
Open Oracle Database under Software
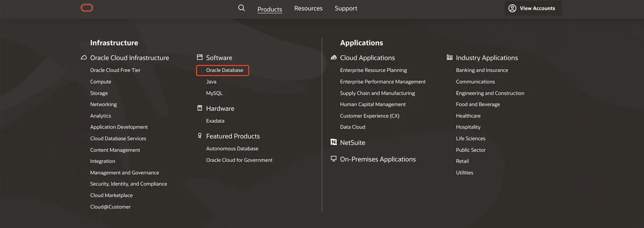(x=224, y=70)
